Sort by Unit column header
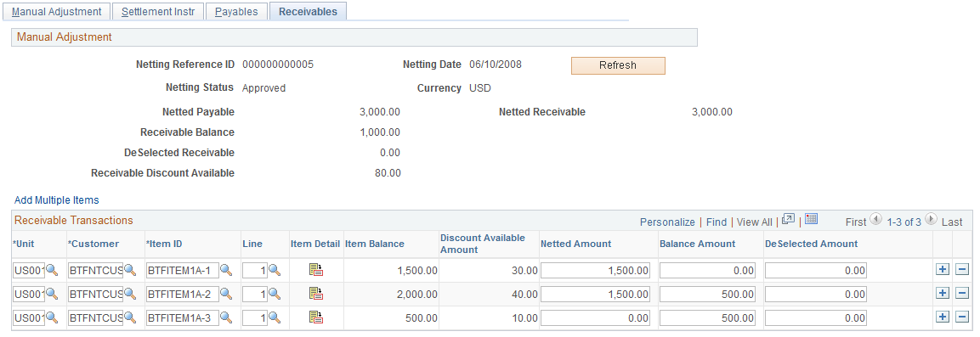The image size is (980, 337). click(25, 244)
